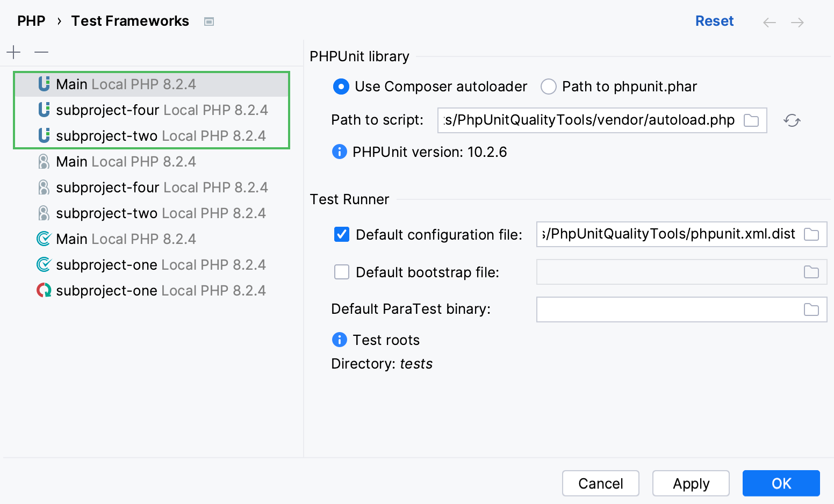
Task: Uncheck Default configuration file
Action: [x=342, y=234]
